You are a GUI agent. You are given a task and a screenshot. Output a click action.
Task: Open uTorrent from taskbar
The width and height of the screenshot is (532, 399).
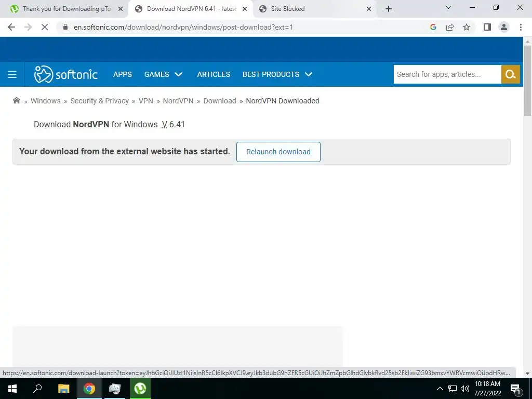[x=140, y=389]
